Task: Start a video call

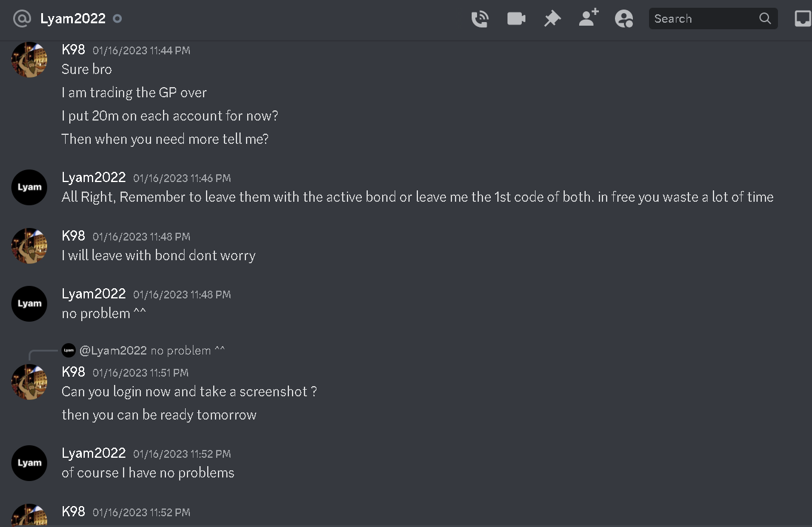Action: coord(516,19)
